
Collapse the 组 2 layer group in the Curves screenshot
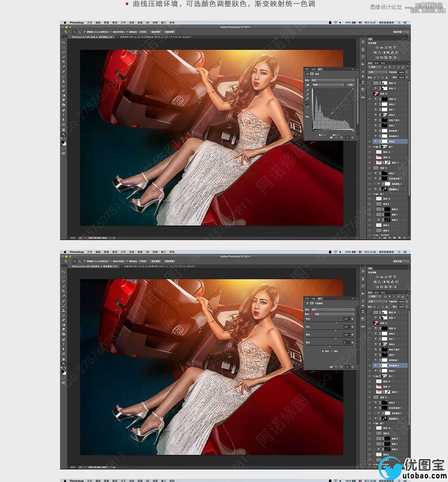coord(374,146)
